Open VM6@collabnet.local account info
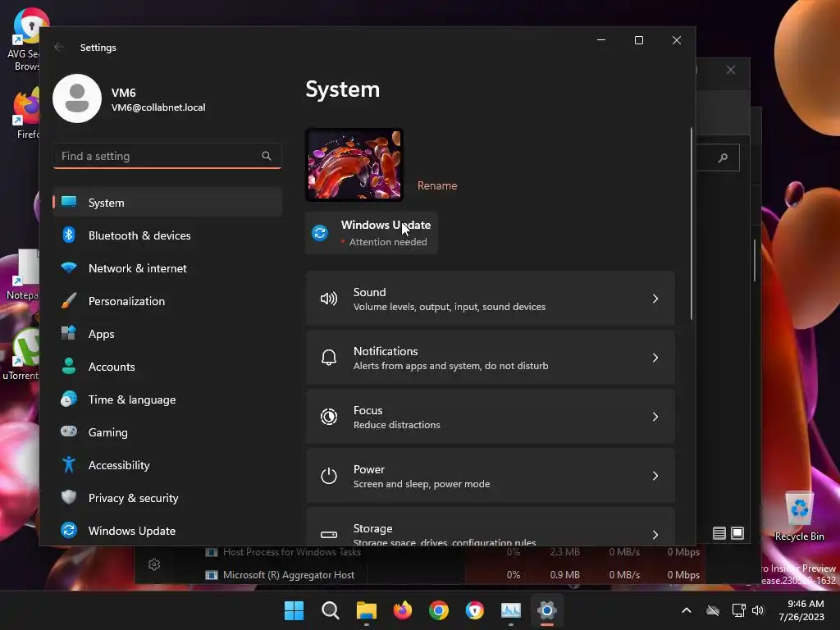The image size is (840, 630). pyautogui.click(x=158, y=107)
